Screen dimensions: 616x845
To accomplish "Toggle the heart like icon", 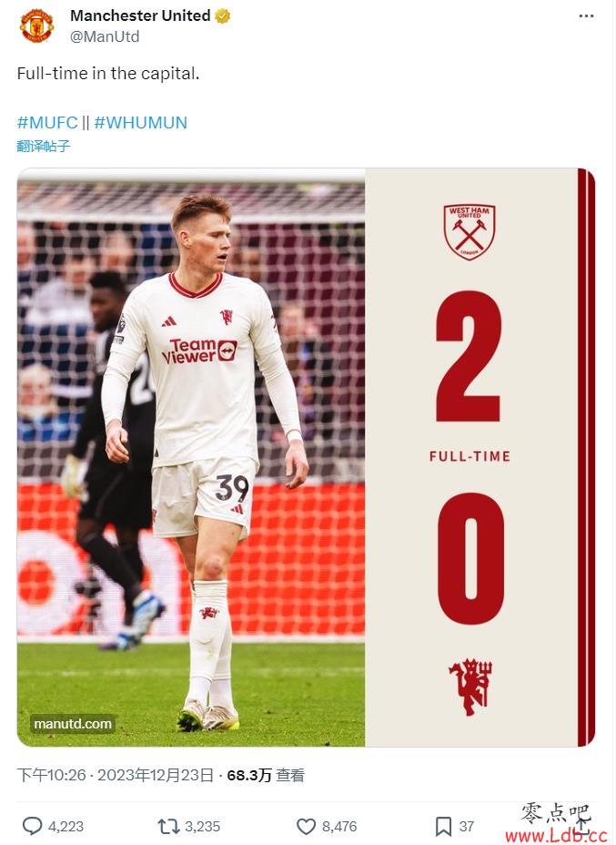I will pos(306,826).
